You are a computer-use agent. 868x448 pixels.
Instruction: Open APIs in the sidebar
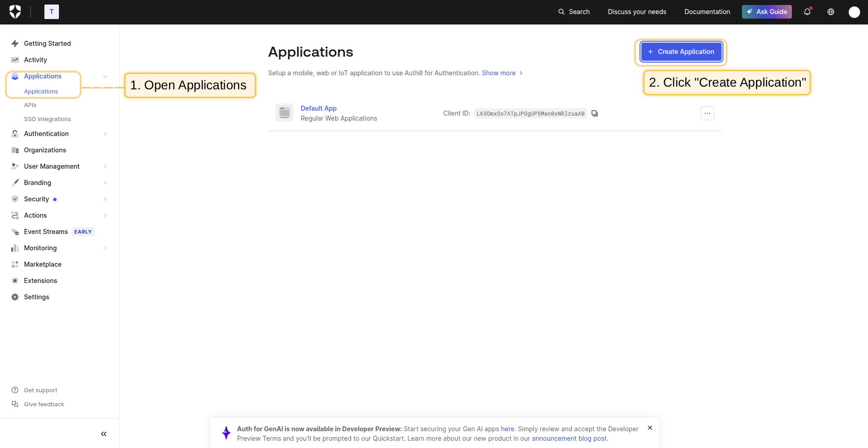(30, 105)
